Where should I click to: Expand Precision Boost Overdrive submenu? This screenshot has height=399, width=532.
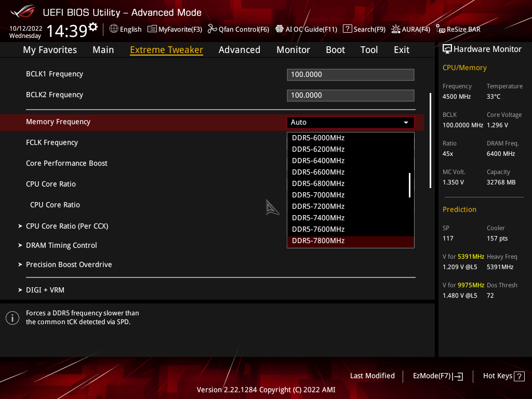pos(69,264)
